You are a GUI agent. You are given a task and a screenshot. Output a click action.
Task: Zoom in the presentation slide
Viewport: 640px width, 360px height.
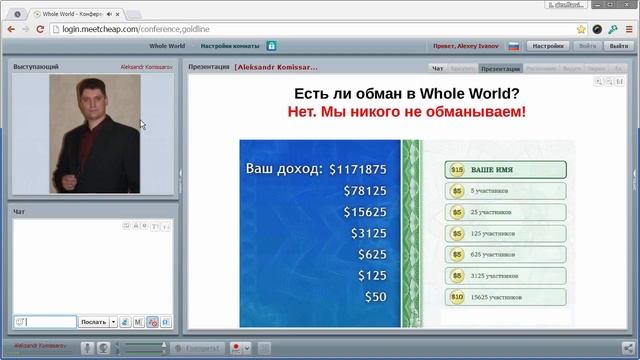(x=598, y=82)
